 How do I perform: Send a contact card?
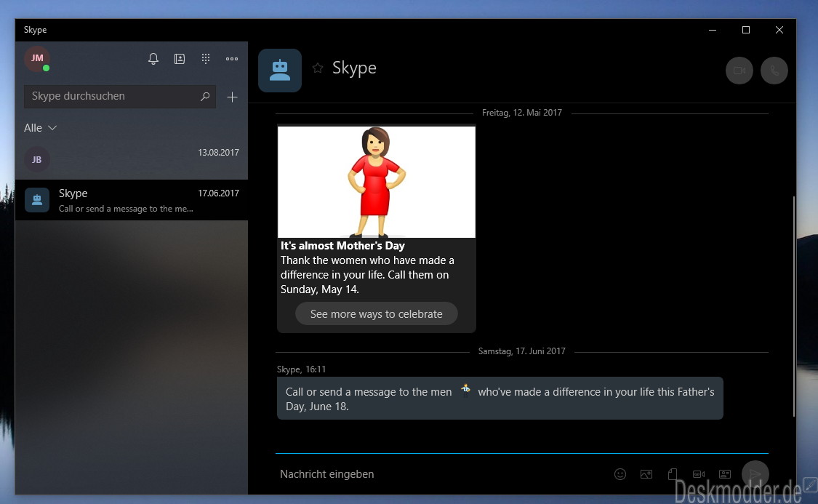point(725,473)
